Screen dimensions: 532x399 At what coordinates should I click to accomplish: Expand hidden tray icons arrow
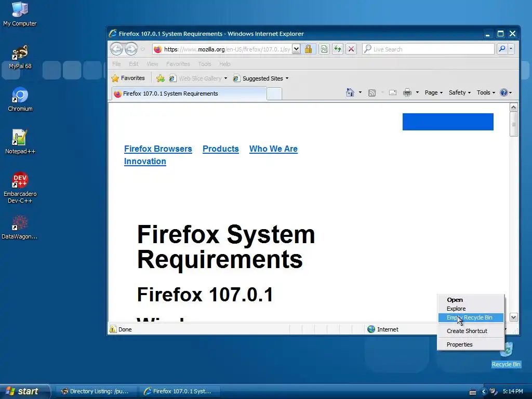pos(484,392)
